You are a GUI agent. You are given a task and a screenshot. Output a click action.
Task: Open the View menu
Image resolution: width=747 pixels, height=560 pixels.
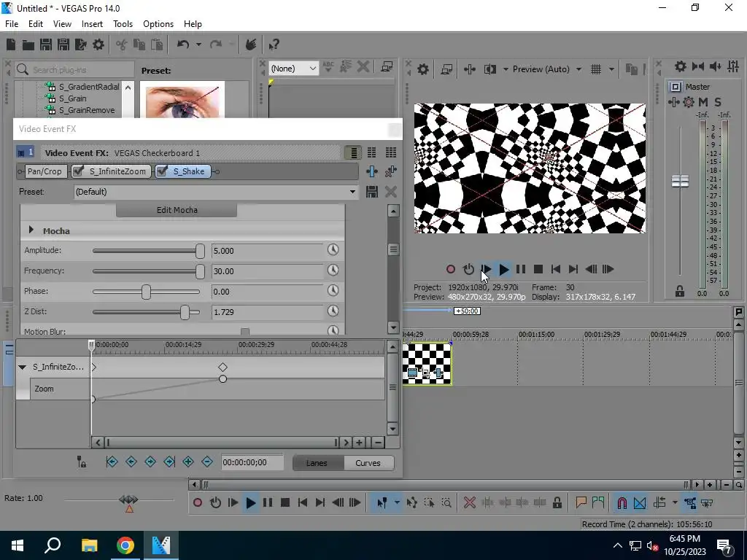click(62, 24)
